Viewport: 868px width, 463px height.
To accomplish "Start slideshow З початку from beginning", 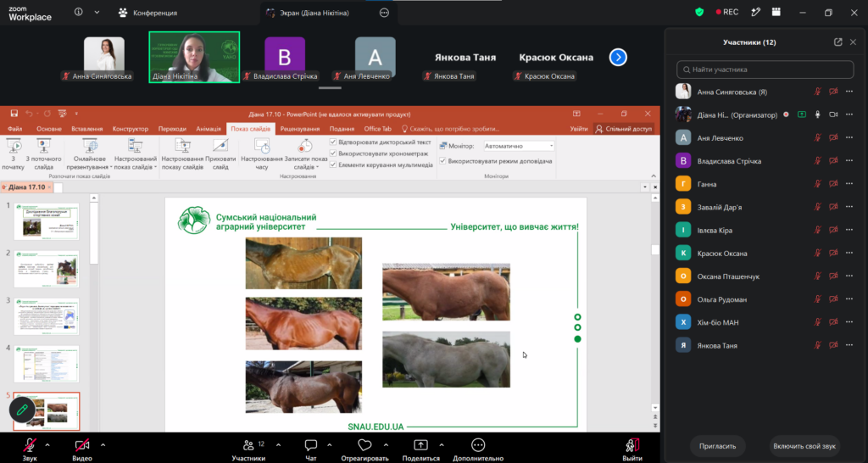I will 14,154.
